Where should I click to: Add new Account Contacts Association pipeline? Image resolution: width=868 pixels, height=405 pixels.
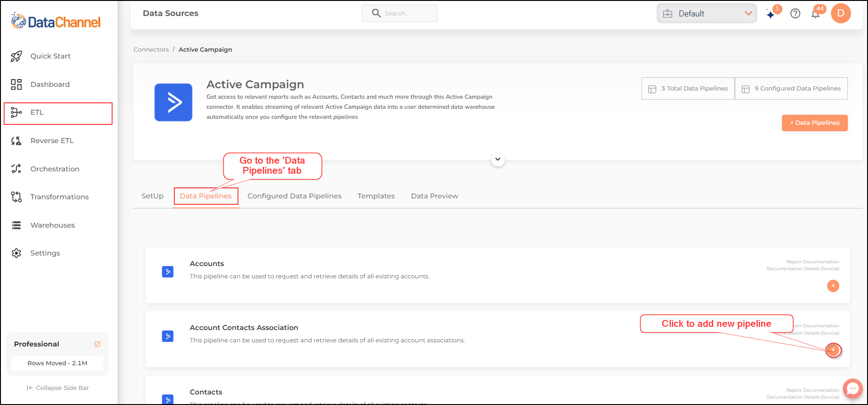(833, 350)
